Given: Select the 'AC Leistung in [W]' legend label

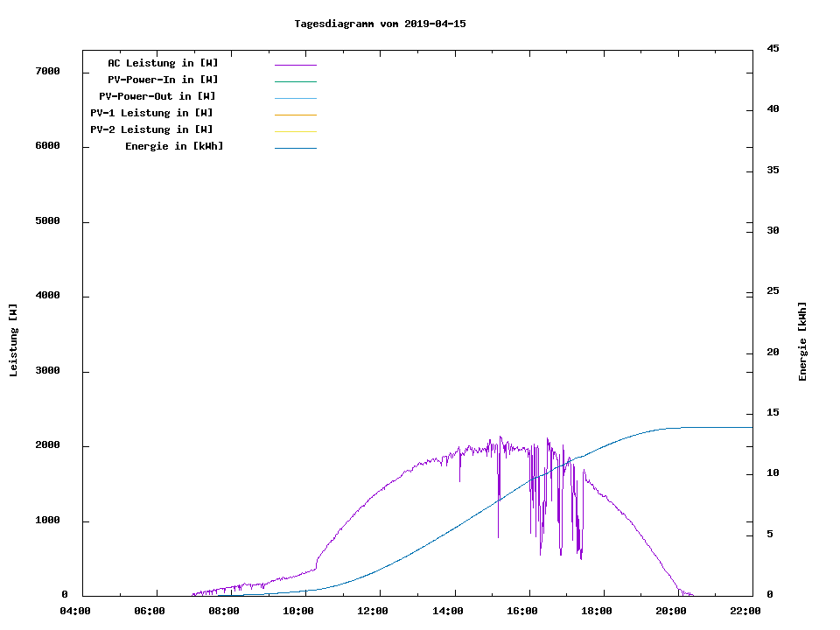Looking at the screenshot, I should (163, 63).
